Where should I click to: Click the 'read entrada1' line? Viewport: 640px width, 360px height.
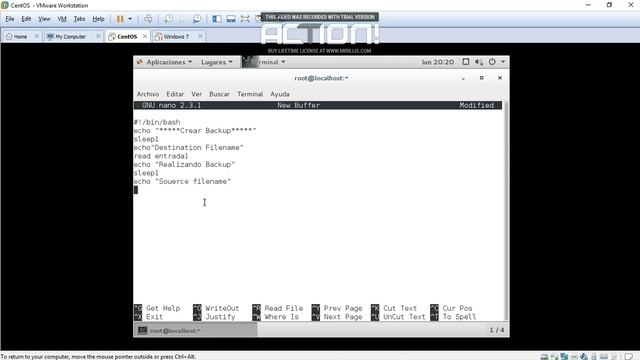(161, 156)
